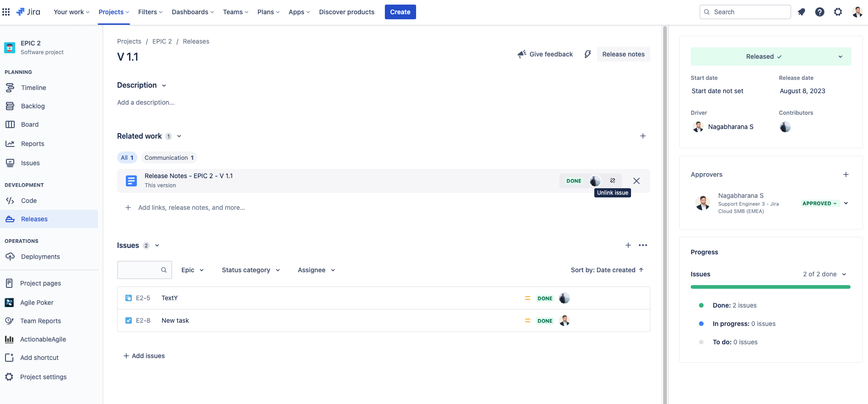This screenshot has width=868, height=404.
Task: Open the Dashboards menu
Action: click(x=193, y=12)
